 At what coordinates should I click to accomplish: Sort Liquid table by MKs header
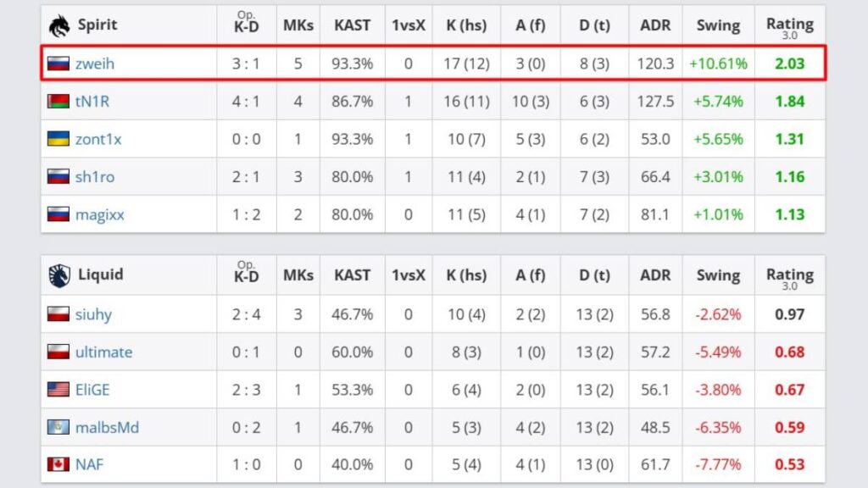(298, 275)
